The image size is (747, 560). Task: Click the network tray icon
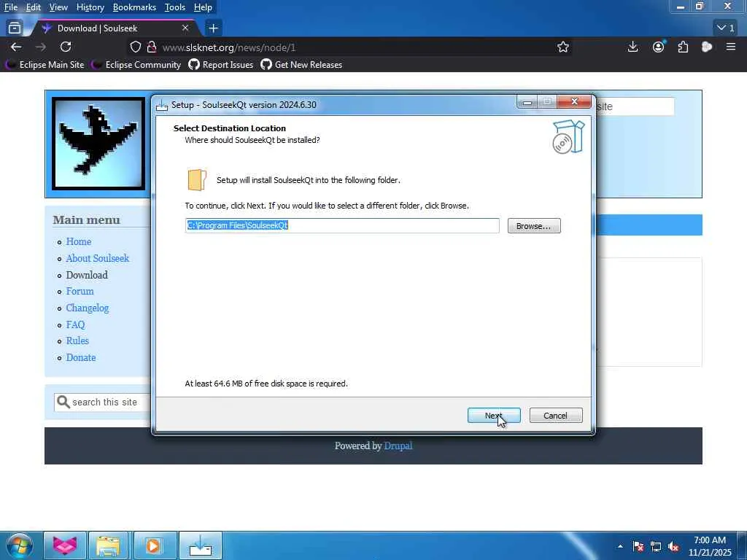coord(656,546)
